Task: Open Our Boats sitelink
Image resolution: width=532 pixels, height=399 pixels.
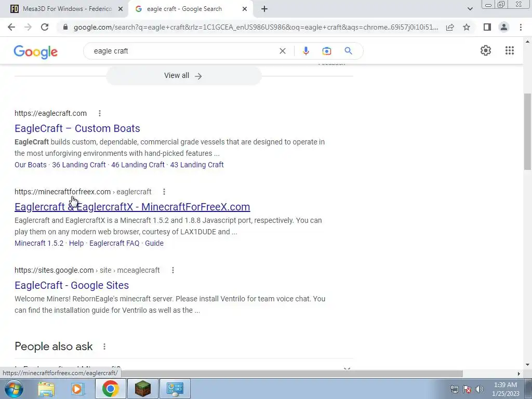Action: pyautogui.click(x=31, y=165)
